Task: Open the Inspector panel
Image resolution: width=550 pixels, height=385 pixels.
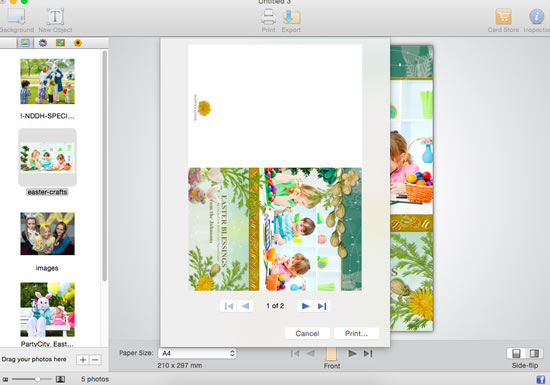Action: pyautogui.click(x=537, y=21)
